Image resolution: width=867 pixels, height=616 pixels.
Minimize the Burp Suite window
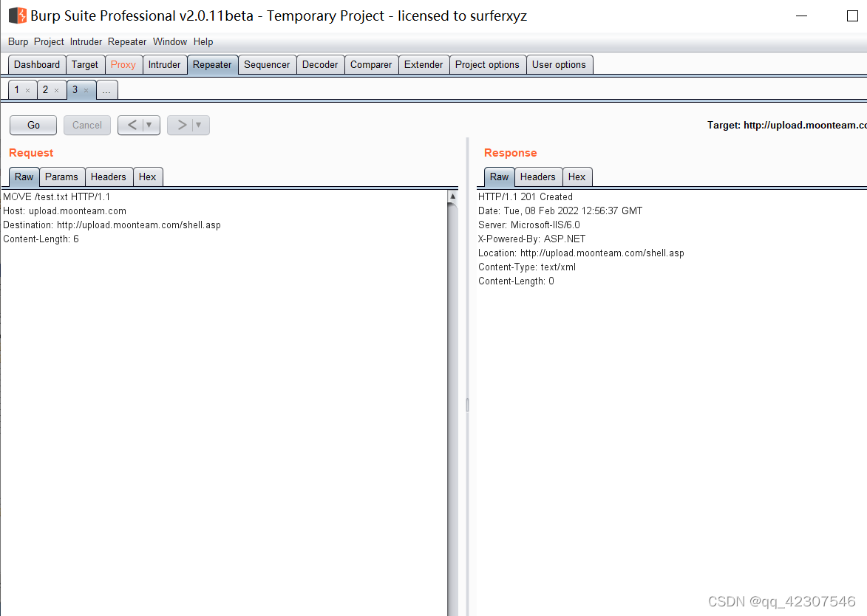click(801, 16)
